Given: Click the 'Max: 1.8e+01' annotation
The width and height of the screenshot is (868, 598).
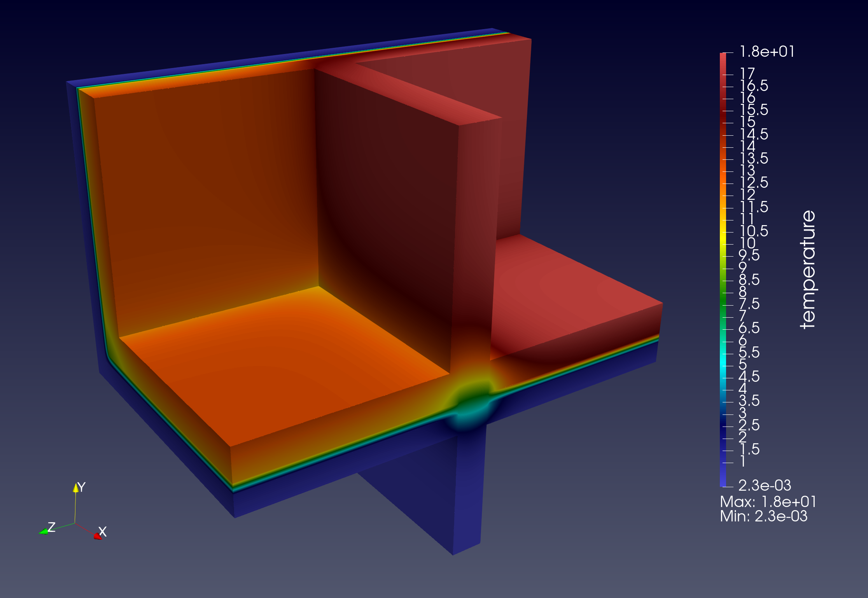Looking at the screenshot, I should [x=768, y=502].
